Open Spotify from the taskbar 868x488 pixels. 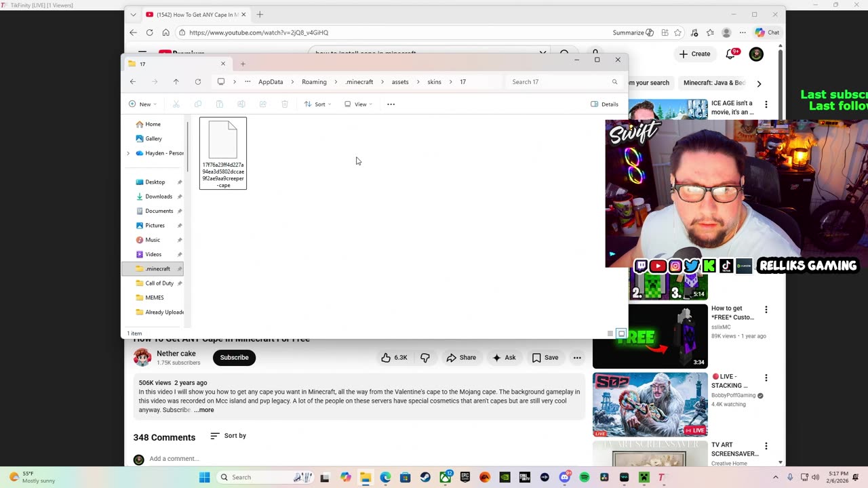click(x=585, y=477)
